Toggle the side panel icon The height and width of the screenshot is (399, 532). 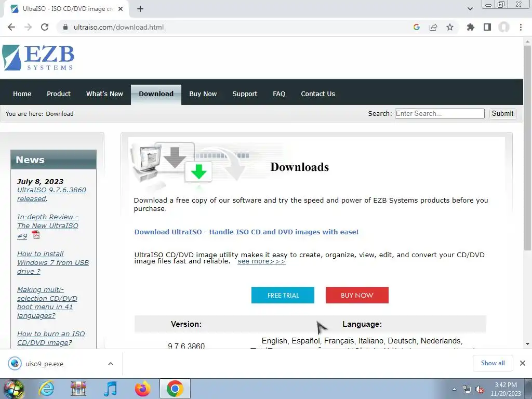click(487, 27)
